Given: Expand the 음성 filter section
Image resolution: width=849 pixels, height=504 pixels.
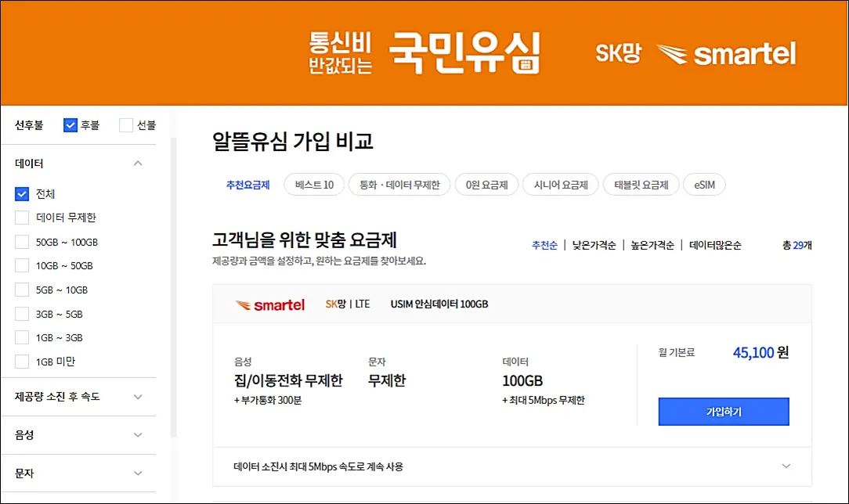Looking at the screenshot, I should 138,435.
